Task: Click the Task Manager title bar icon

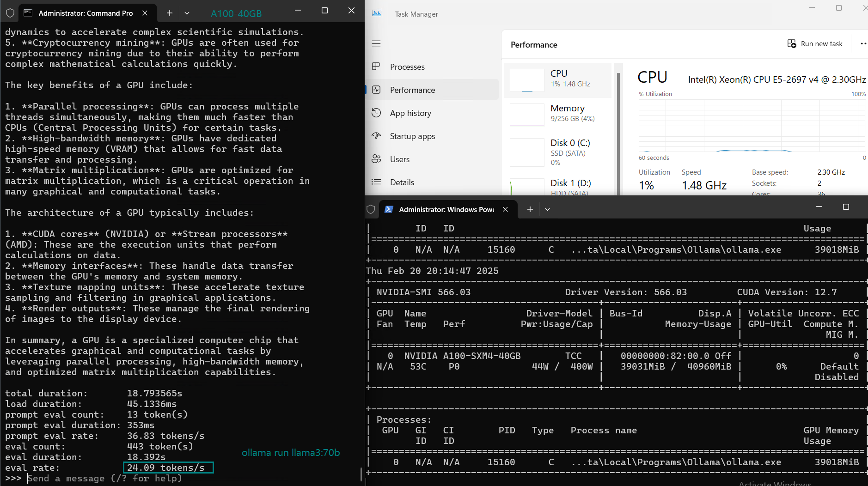Action: pyautogui.click(x=377, y=13)
